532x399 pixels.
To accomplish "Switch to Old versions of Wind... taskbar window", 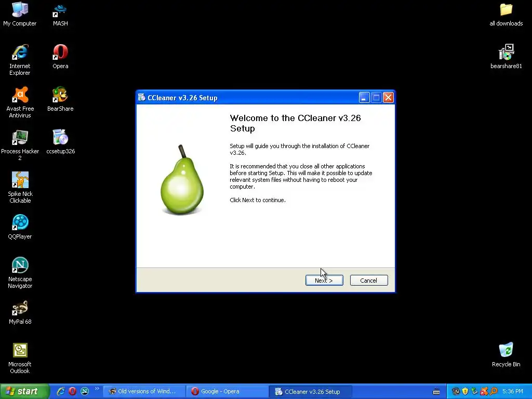I will click(x=144, y=391).
